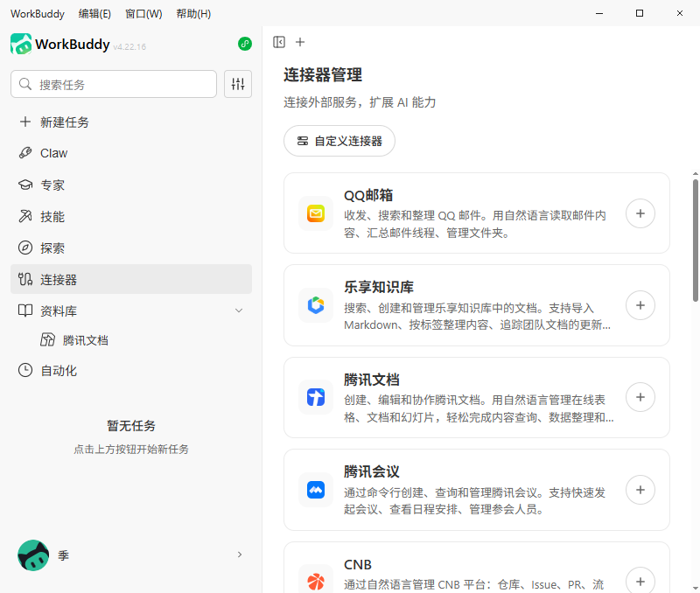Focus the 搜索任务 search field
700x593 pixels.
tap(114, 84)
